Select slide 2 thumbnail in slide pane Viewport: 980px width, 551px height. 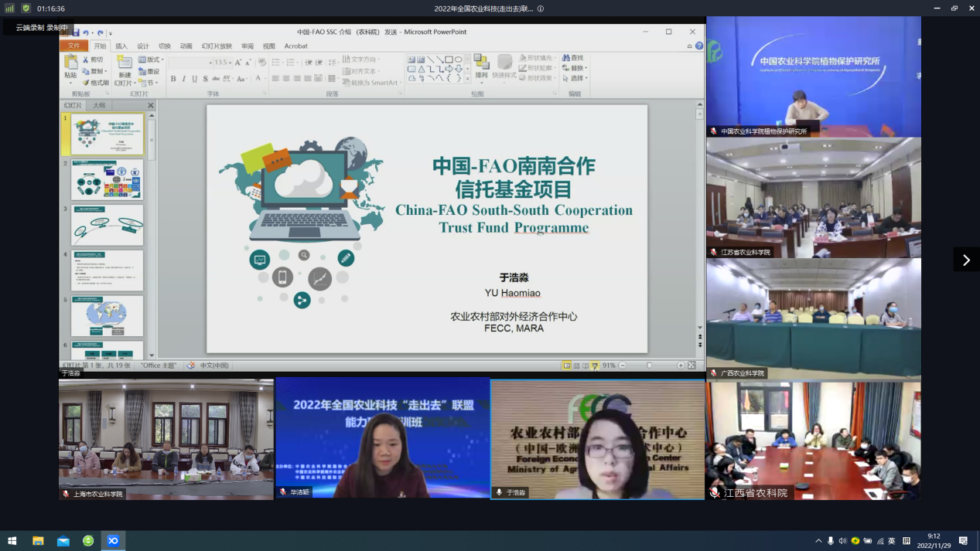click(108, 179)
